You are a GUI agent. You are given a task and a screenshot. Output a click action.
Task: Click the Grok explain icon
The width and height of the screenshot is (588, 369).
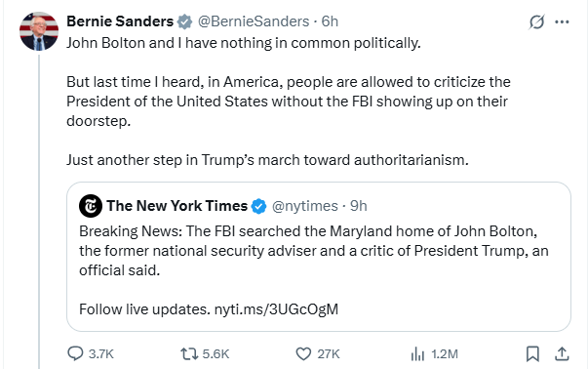[x=536, y=21]
